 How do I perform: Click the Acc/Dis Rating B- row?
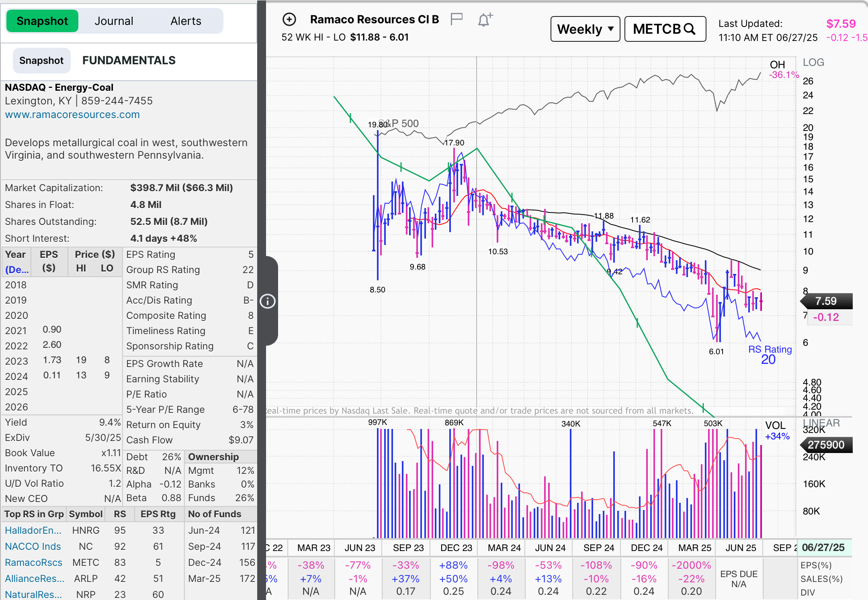coord(190,300)
